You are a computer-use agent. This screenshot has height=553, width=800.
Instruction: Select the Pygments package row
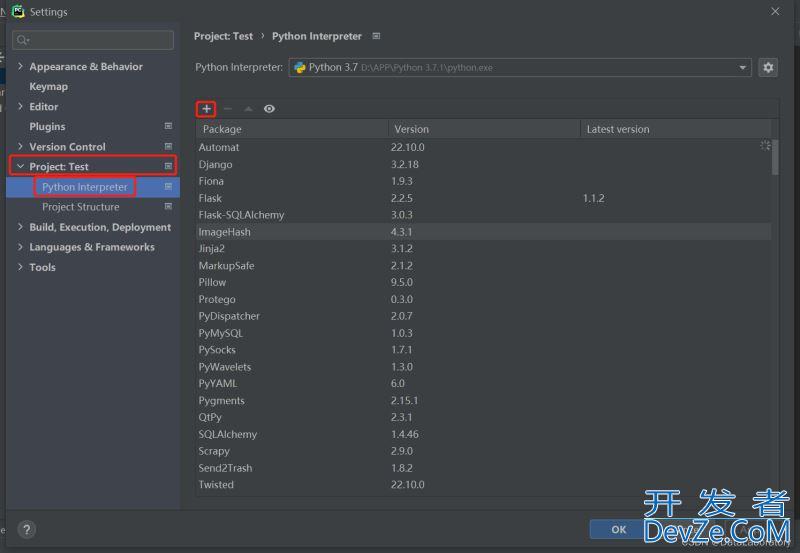click(484, 400)
